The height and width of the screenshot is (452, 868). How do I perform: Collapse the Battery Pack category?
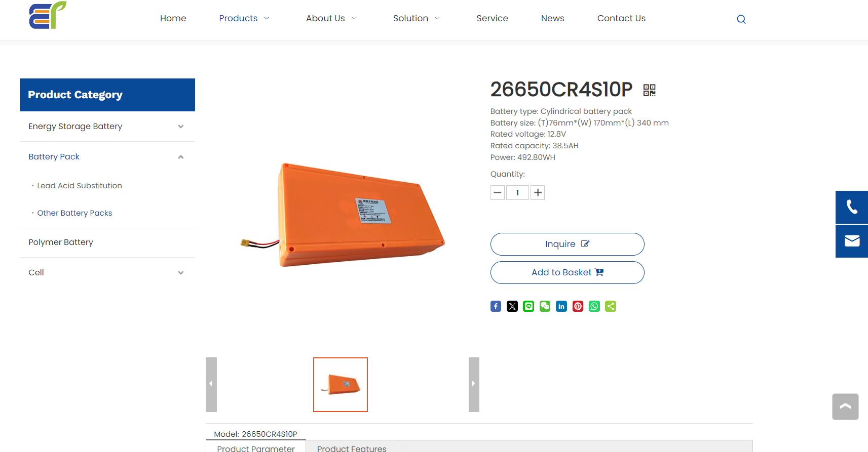click(x=181, y=157)
